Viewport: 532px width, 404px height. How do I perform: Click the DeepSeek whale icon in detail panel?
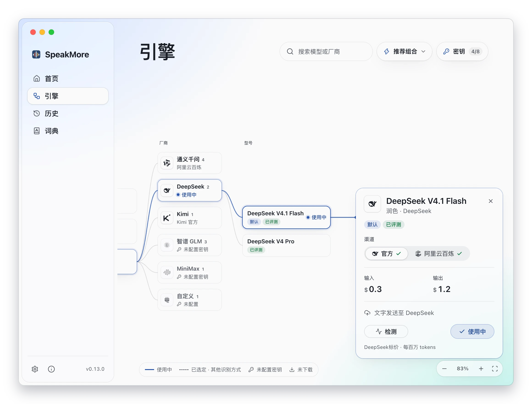click(372, 204)
